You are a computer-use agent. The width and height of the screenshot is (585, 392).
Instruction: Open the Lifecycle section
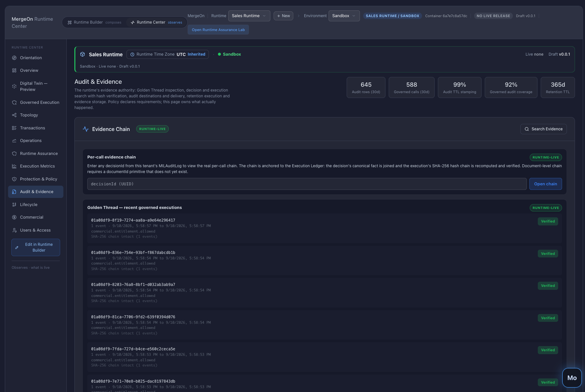(x=36, y=205)
